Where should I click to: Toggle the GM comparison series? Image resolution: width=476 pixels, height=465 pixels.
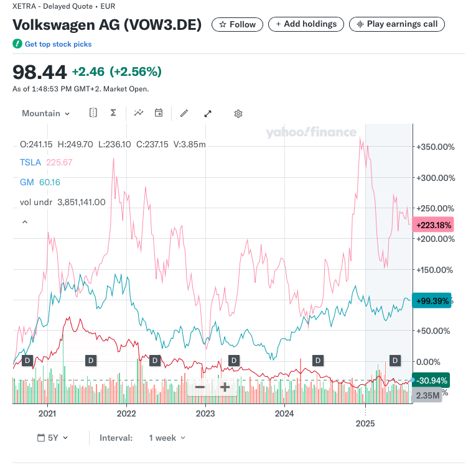28,182
